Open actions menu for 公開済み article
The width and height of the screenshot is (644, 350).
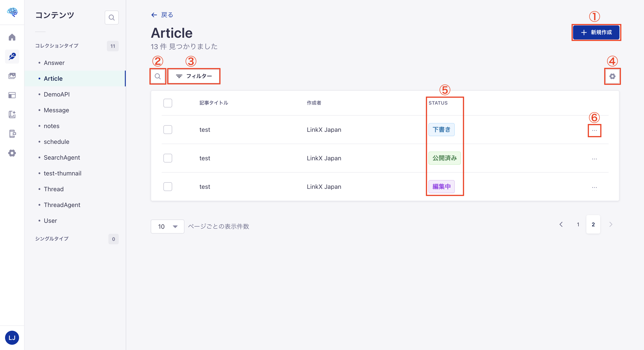coord(594,159)
